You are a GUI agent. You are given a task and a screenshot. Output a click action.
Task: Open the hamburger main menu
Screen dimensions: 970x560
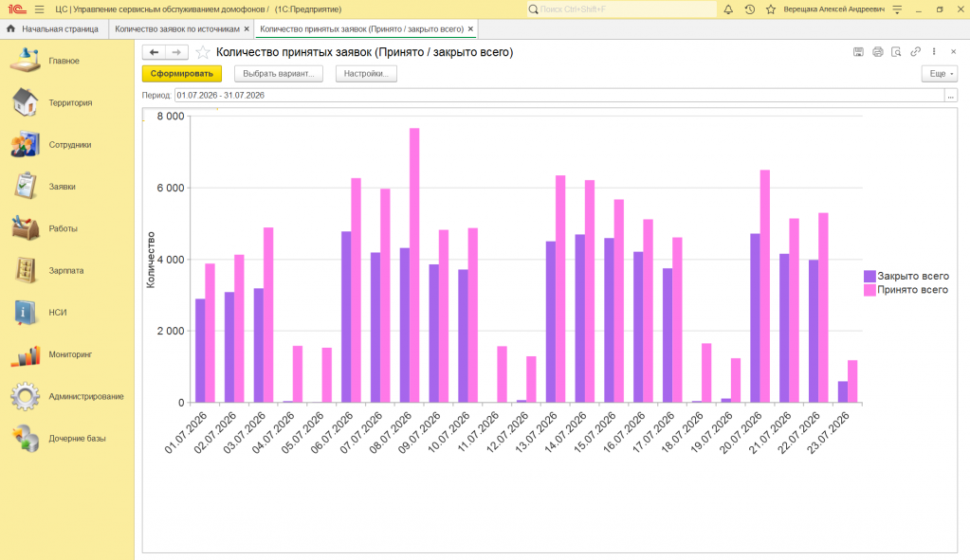[40, 9]
